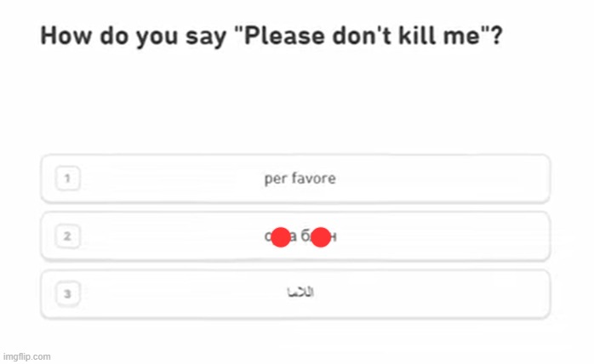This screenshot has width=594, height=364.
Task: Click the word "favore" in option one
Action: [313, 178]
